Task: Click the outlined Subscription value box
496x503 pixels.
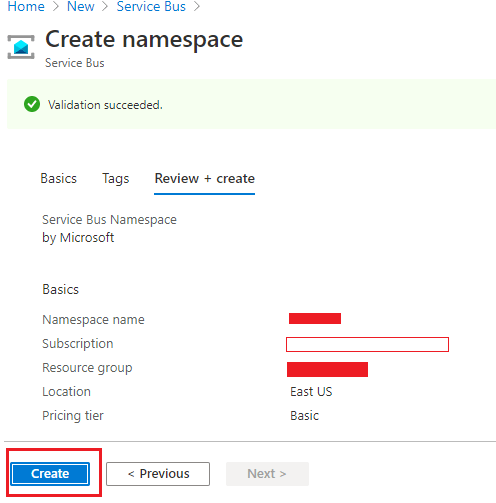Action: tap(367, 344)
